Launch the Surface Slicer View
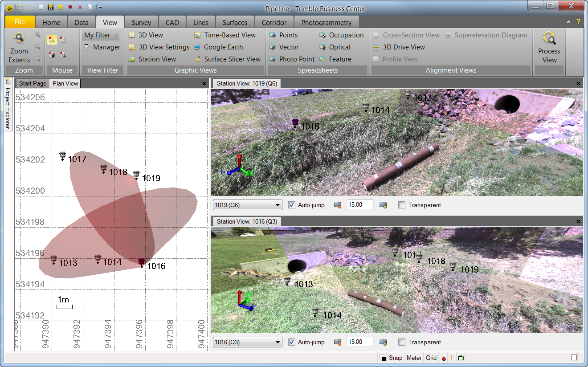588x367 pixels. click(x=232, y=59)
